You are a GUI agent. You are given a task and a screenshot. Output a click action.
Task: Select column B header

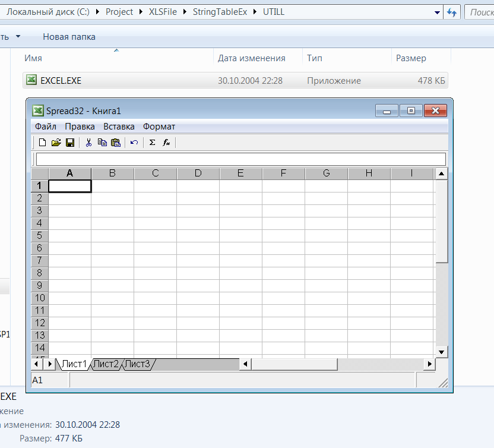tap(112, 173)
